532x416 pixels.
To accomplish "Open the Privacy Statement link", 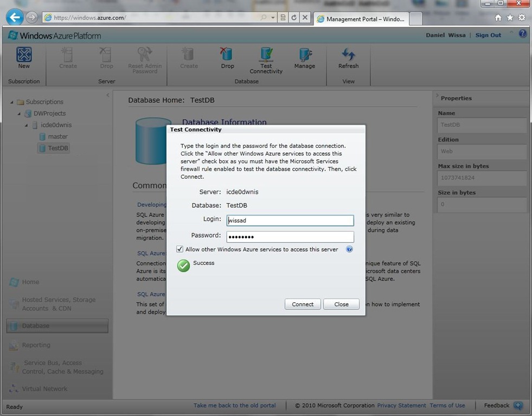I will [x=401, y=406].
